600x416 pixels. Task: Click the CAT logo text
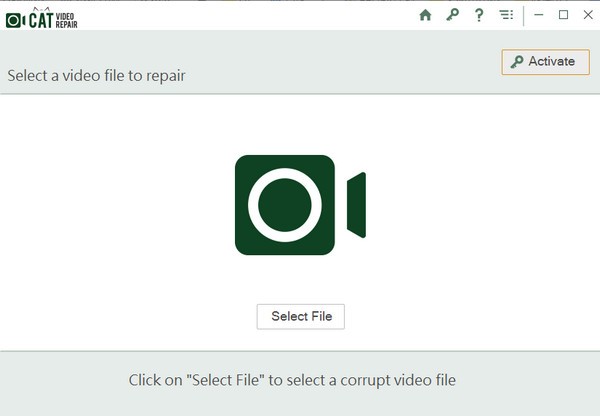tap(41, 21)
